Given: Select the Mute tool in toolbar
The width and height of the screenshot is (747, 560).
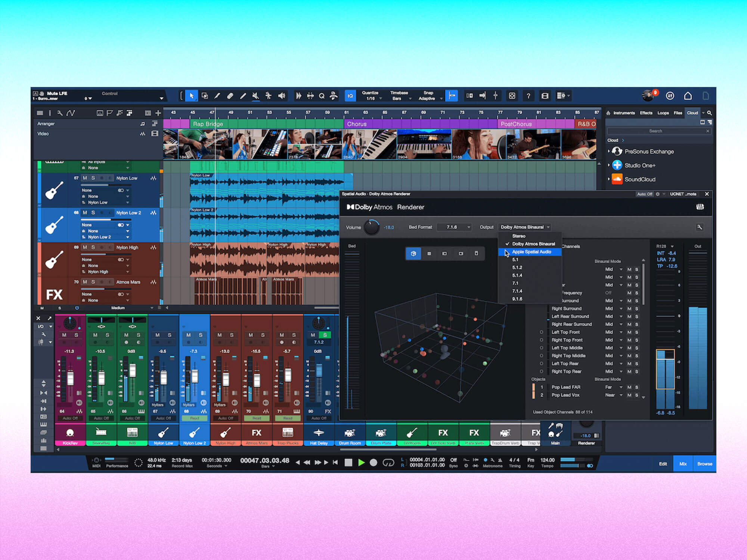Looking at the screenshot, I should tap(255, 96).
